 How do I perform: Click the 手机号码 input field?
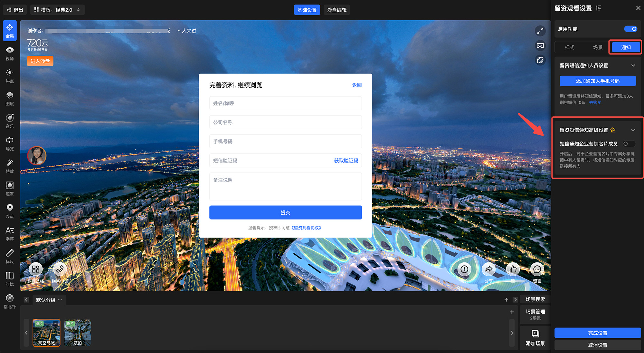(x=285, y=142)
